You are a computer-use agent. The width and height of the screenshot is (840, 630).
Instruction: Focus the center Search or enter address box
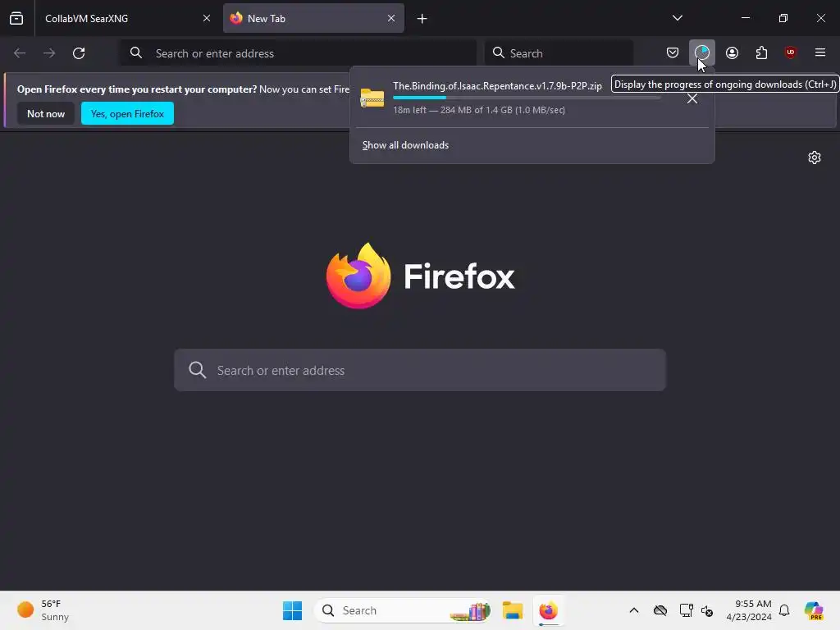tap(420, 370)
